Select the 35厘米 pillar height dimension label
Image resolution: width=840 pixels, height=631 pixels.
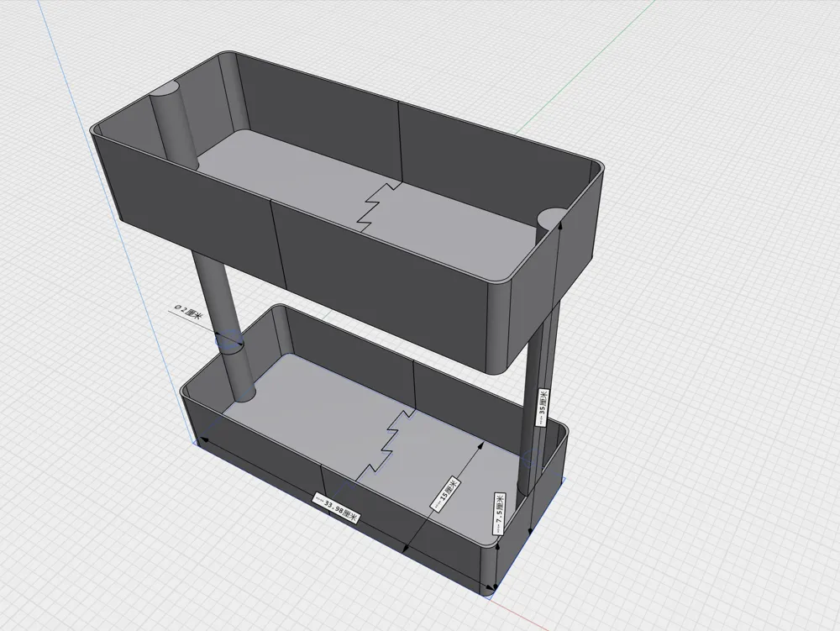tap(542, 408)
